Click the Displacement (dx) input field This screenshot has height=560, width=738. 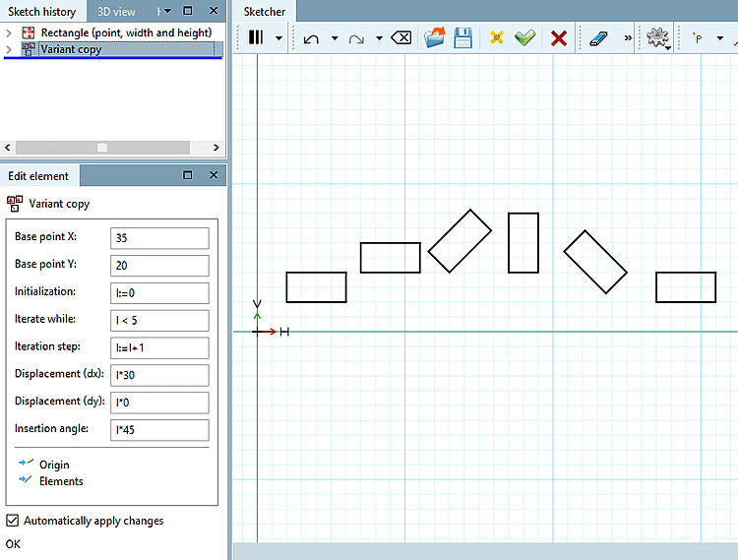[159, 375]
